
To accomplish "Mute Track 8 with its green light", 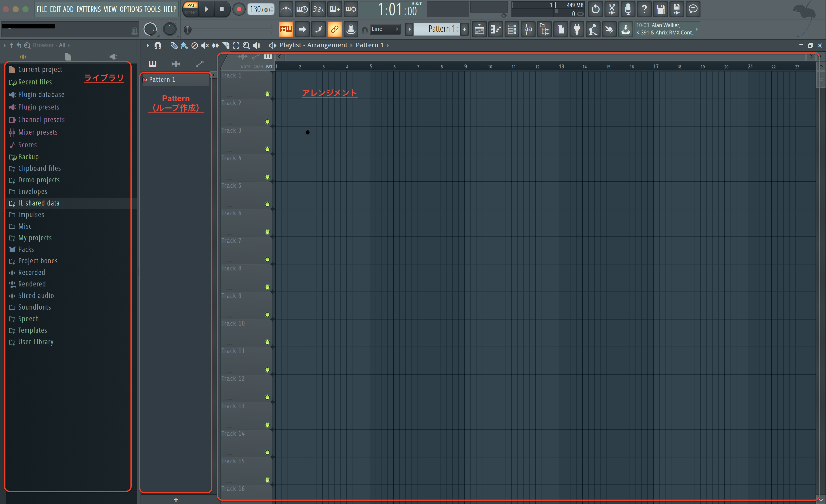I will pyautogui.click(x=267, y=287).
